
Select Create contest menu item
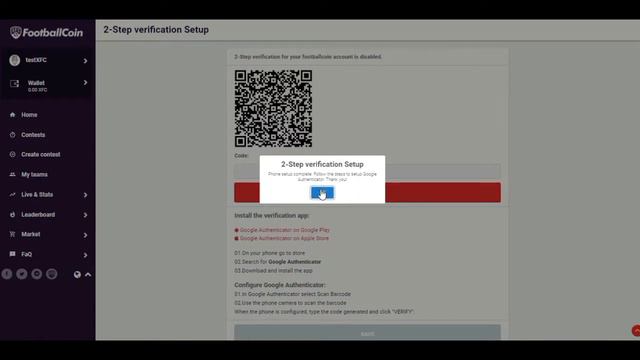[40, 154]
